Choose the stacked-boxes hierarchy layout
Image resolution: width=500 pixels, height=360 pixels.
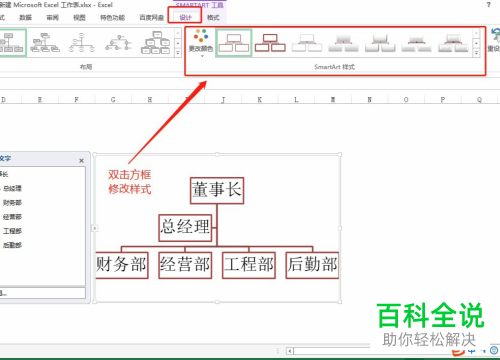[x=156, y=43]
